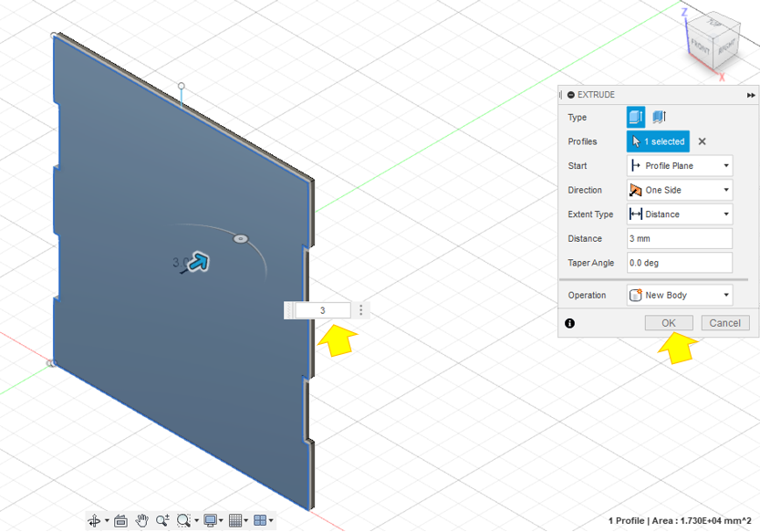Expand the Display Settings dropdown arrow
Screen dimensions: 760x532
pyautogui.click(x=221, y=521)
